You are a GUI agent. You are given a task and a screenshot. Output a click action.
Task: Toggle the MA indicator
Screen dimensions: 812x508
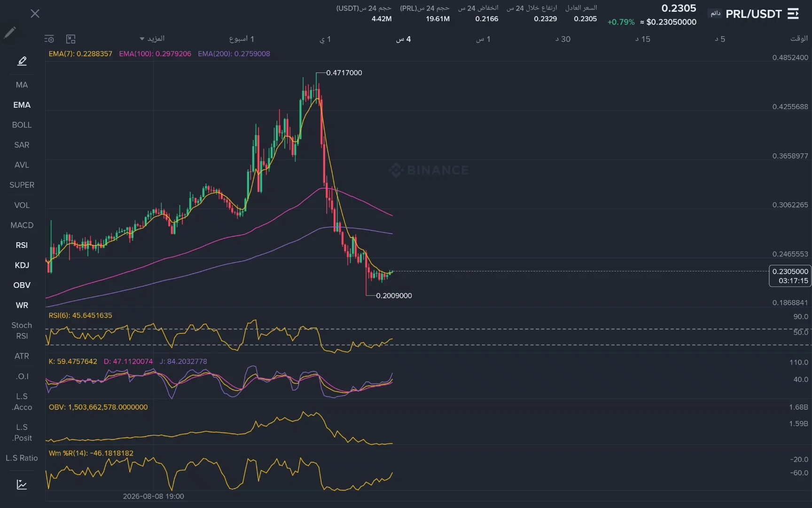(x=22, y=85)
